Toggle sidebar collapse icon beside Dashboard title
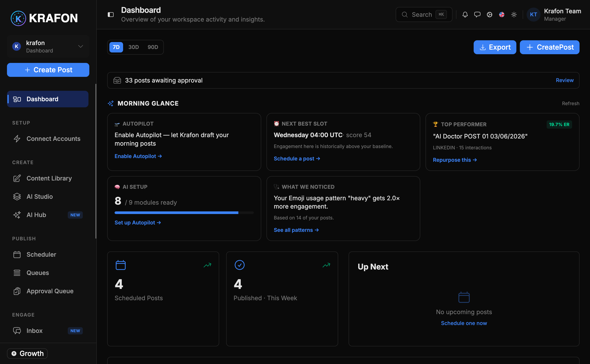Image resolution: width=590 pixels, height=364 pixels. click(x=111, y=15)
